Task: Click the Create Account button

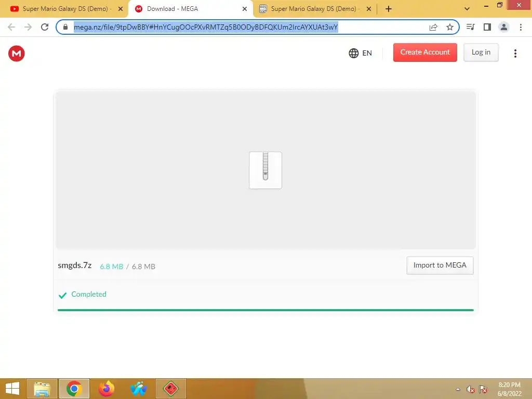Action: pos(425,52)
